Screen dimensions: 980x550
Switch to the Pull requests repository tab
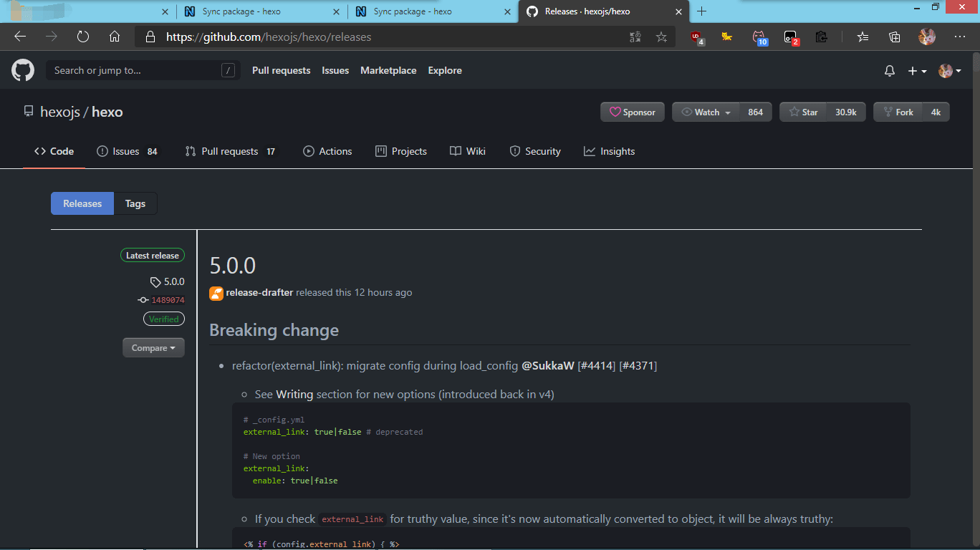coord(229,151)
